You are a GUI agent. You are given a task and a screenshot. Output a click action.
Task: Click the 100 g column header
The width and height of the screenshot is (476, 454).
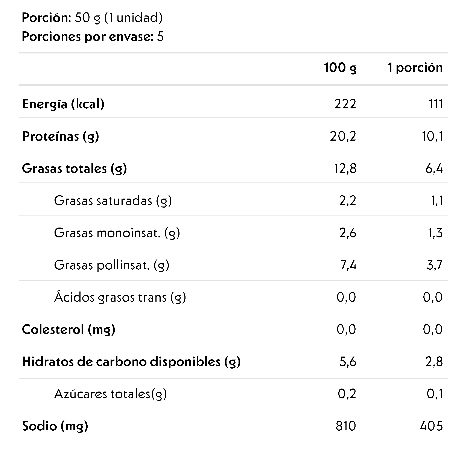click(340, 68)
